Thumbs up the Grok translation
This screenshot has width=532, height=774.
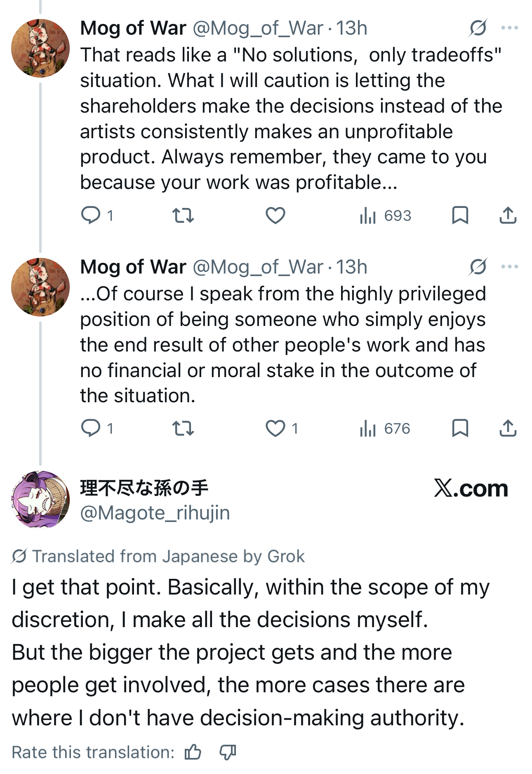(x=193, y=752)
